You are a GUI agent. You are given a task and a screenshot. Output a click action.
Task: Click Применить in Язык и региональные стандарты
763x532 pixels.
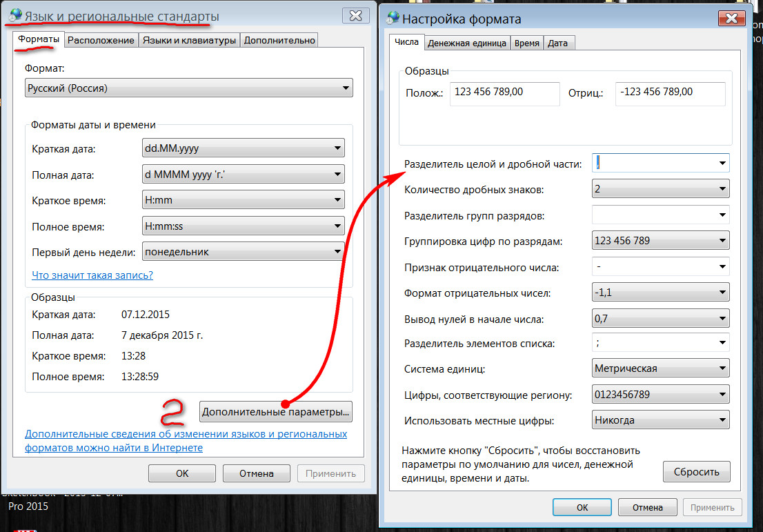click(331, 473)
